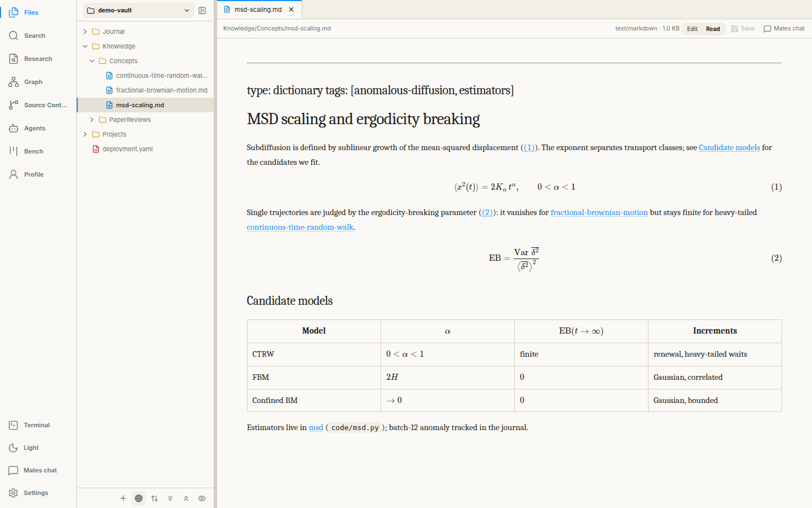Screen dimensions: 812x508
Task: Follow the Candidate models link
Action: [x=729, y=147]
